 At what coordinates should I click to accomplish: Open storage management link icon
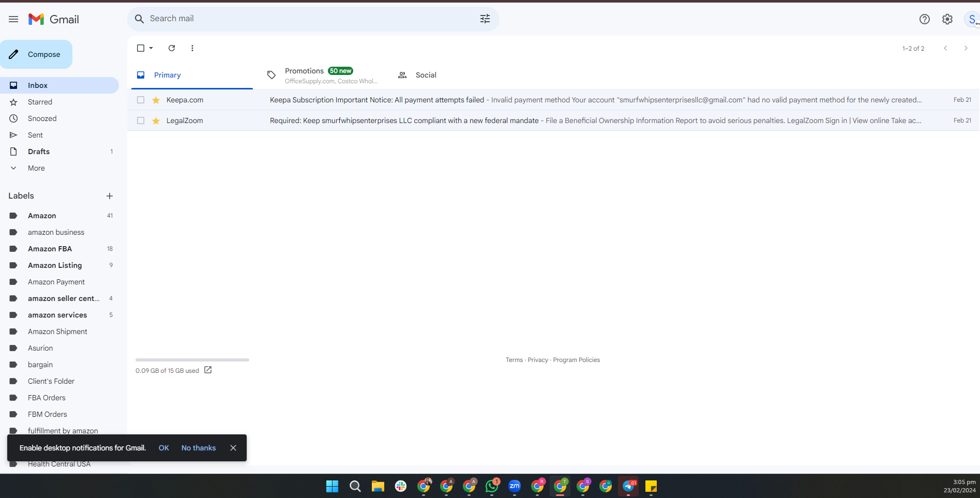(208, 370)
